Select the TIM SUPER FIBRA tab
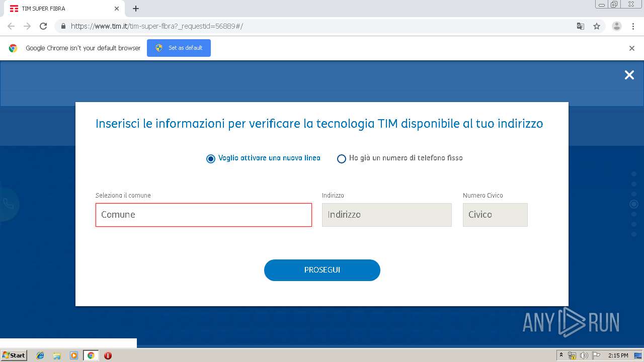This screenshot has width=644, height=362. coord(63,9)
